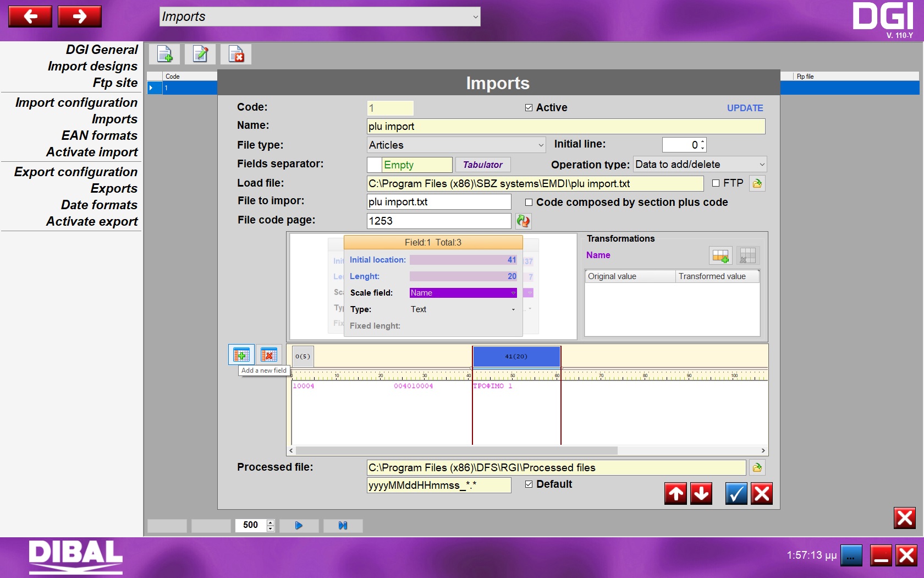Toggle the Default checkbox

pos(529,484)
